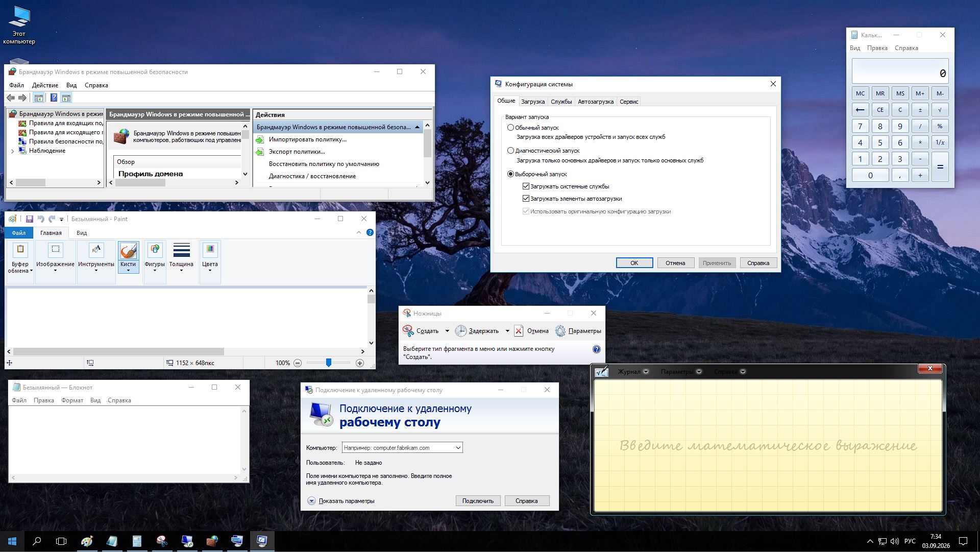
Task: Click the help question mark in Snipping Tool
Action: click(x=597, y=349)
